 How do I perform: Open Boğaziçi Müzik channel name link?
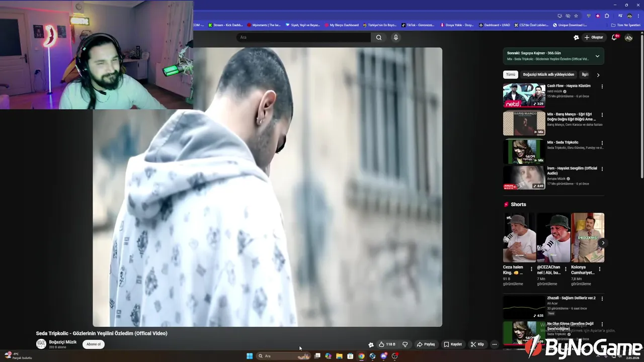click(63, 342)
